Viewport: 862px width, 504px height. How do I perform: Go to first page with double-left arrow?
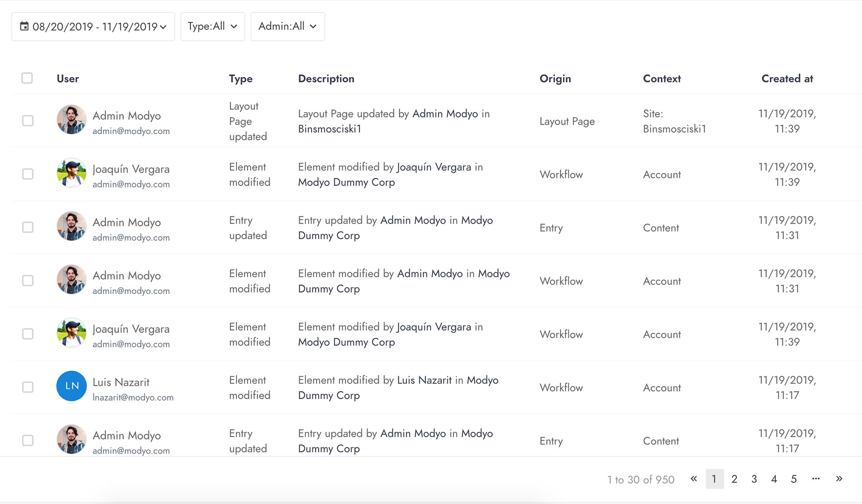[x=694, y=479]
